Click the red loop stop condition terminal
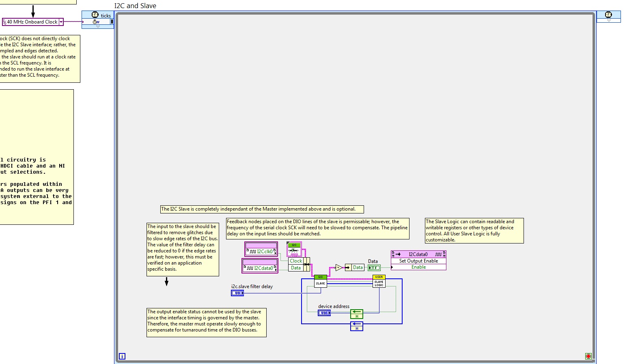This screenshot has height=364, width=625. tap(588, 356)
